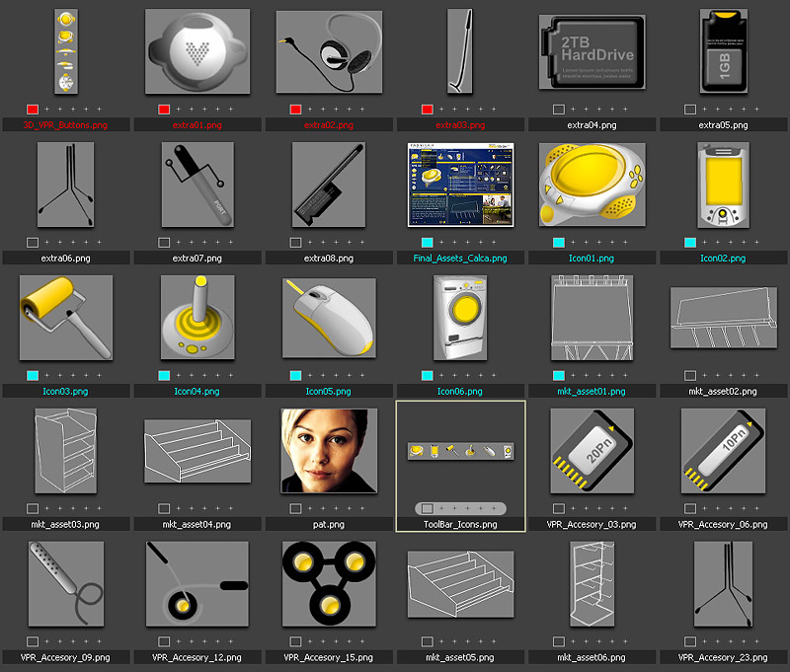Check the empty checkbox under extra06.png
This screenshot has height=672, width=790.
point(31,242)
